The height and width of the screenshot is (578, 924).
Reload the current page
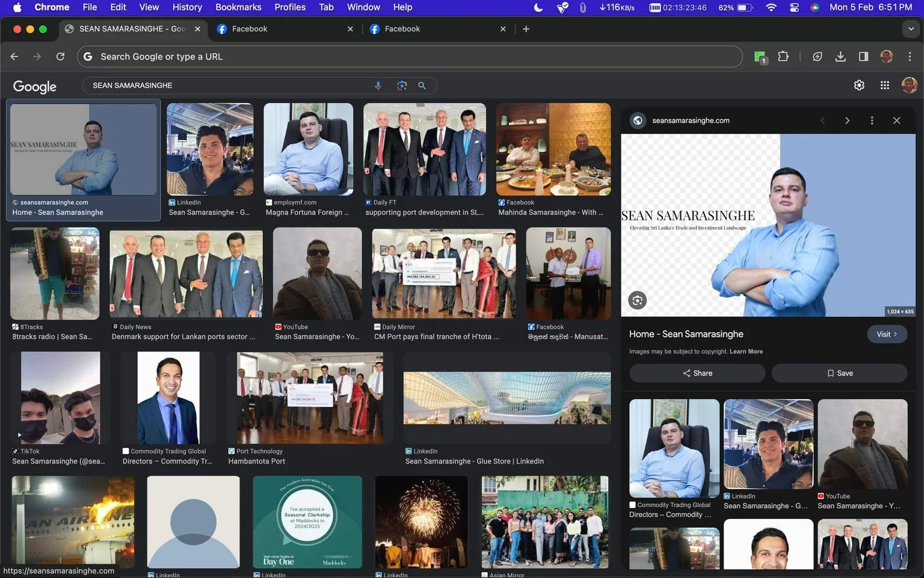click(x=60, y=57)
